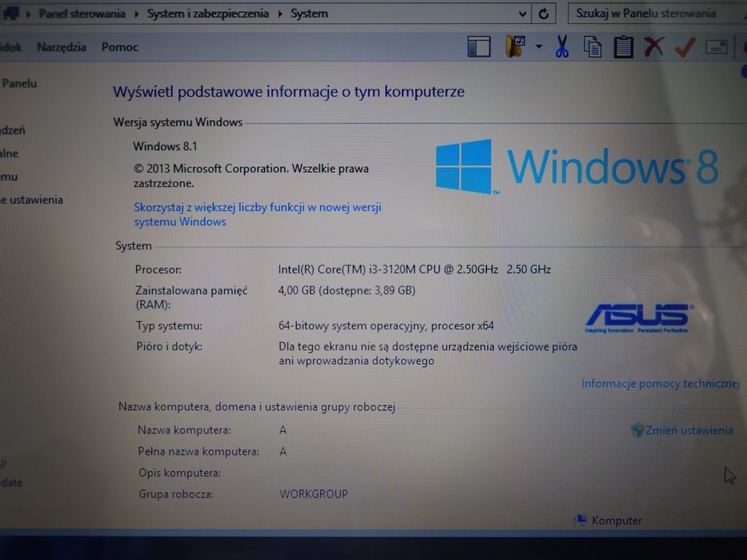Image resolution: width=747 pixels, height=560 pixels.
Task: Expand arrow after Panel sterowania breadcrumb
Action: [x=136, y=14]
